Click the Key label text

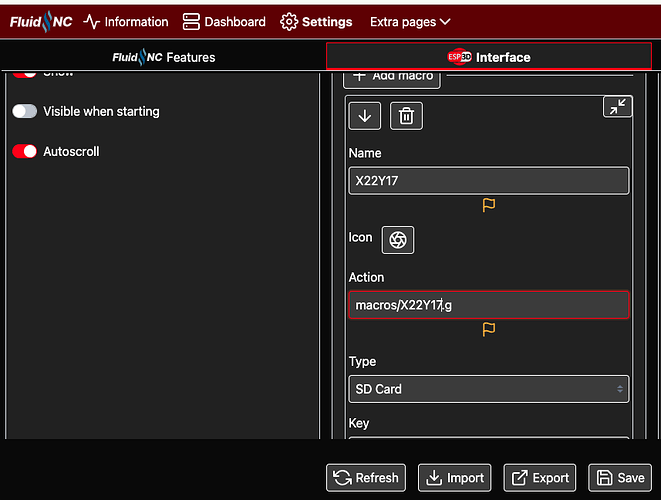[359, 423]
